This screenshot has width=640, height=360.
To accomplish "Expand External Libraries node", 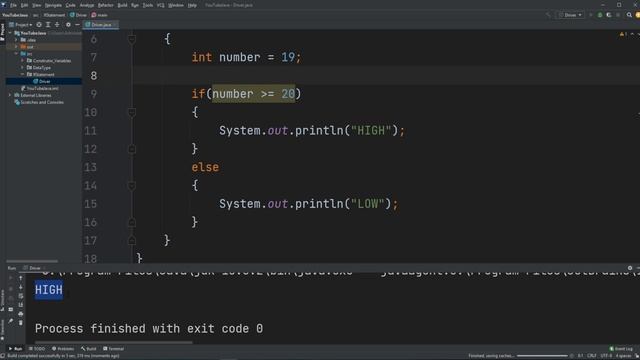I will (10, 96).
